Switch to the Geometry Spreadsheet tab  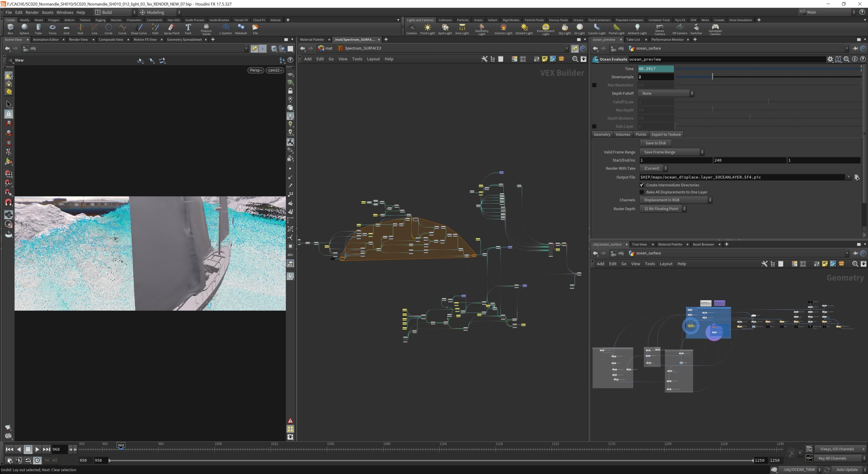click(184, 40)
